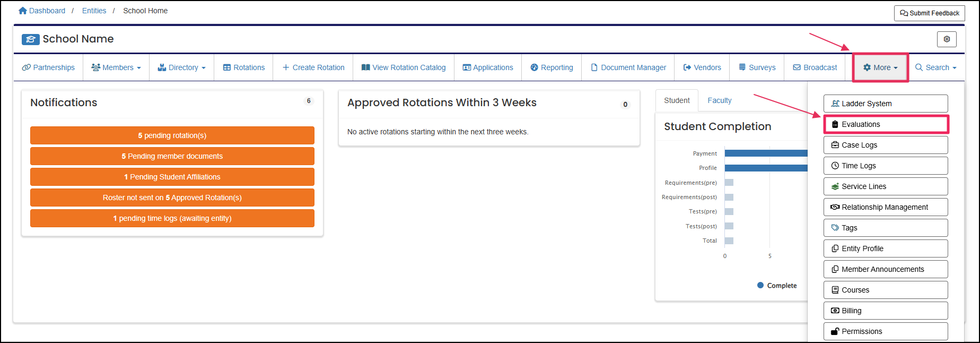Open Member Announcements menu entry

(886, 269)
